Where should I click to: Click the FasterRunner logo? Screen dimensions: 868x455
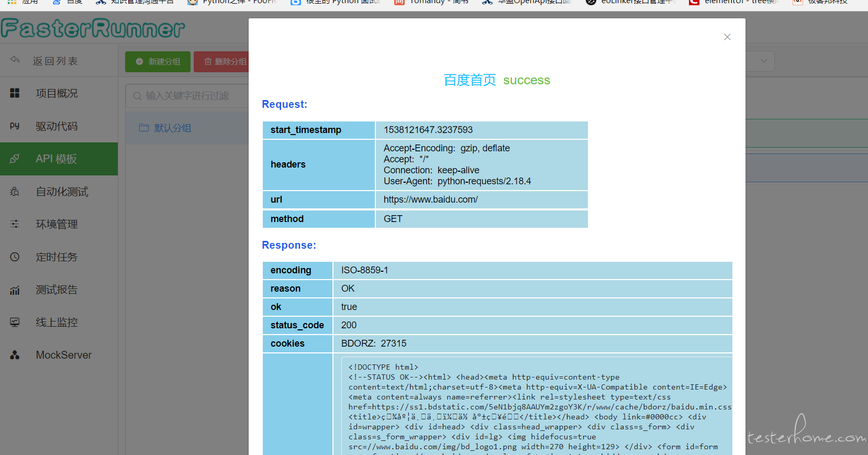click(93, 28)
